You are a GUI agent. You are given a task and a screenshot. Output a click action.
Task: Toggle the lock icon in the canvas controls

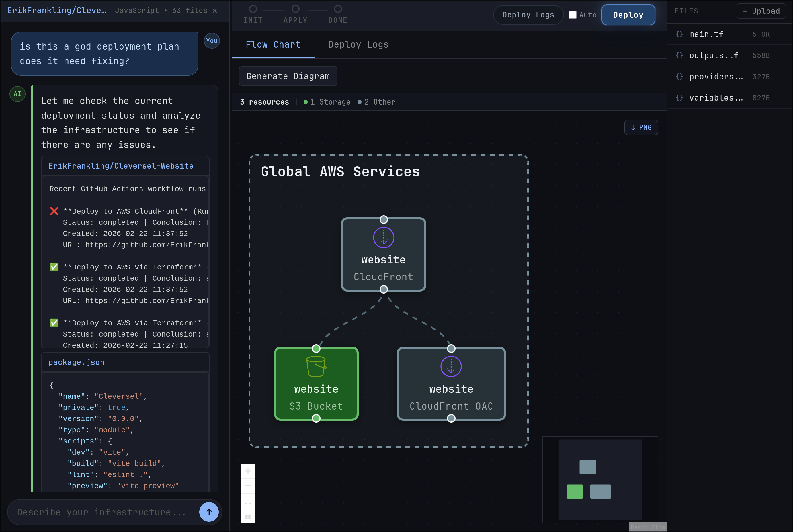point(248,516)
